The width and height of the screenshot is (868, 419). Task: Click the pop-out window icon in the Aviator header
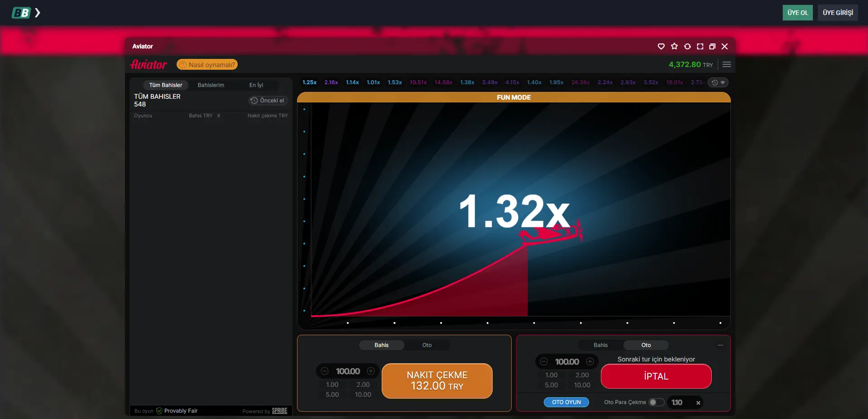712,46
